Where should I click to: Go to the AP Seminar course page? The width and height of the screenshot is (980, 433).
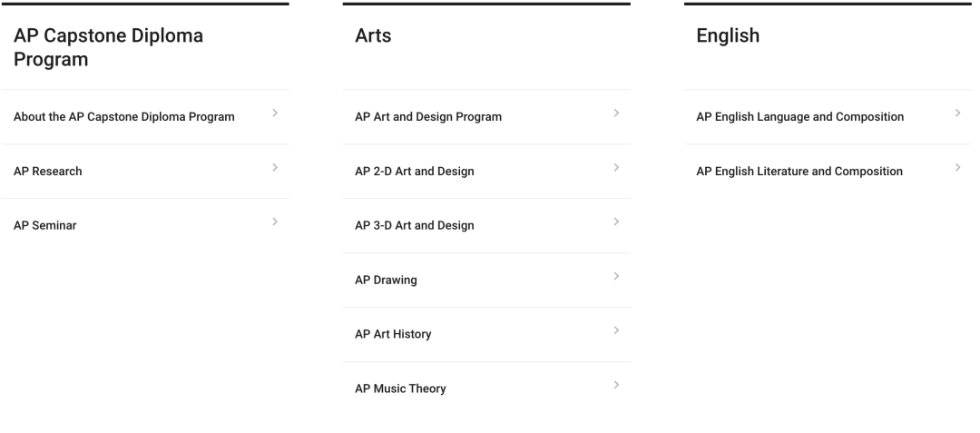click(x=45, y=225)
